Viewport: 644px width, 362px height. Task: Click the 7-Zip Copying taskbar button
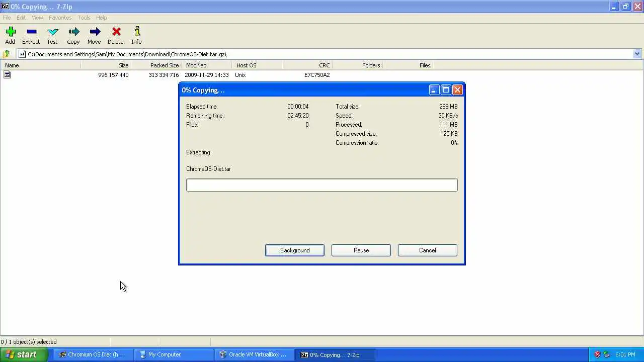point(335,354)
